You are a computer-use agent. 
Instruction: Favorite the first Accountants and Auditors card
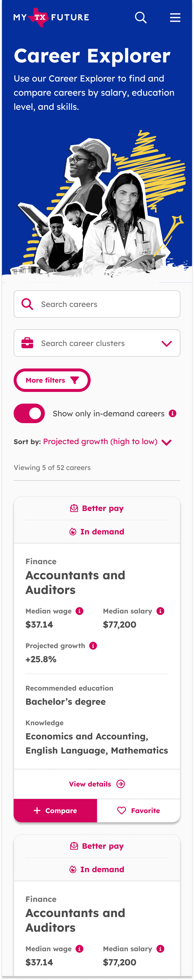pyautogui.click(x=139, y=810)
